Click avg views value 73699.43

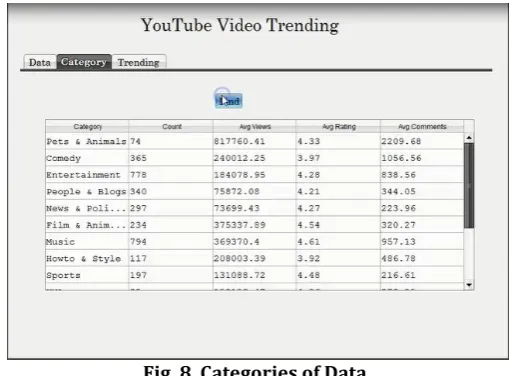[x=237, y=208]
